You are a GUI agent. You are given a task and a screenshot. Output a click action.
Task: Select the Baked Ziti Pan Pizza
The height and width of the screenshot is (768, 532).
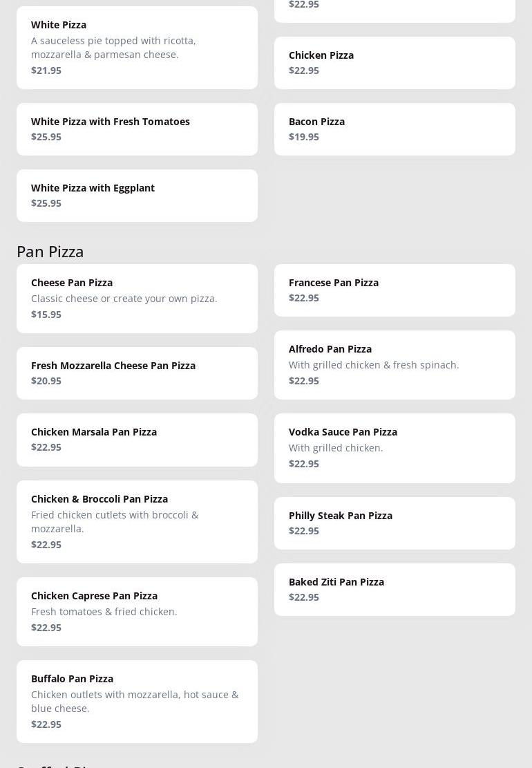(x=395, y=590)
